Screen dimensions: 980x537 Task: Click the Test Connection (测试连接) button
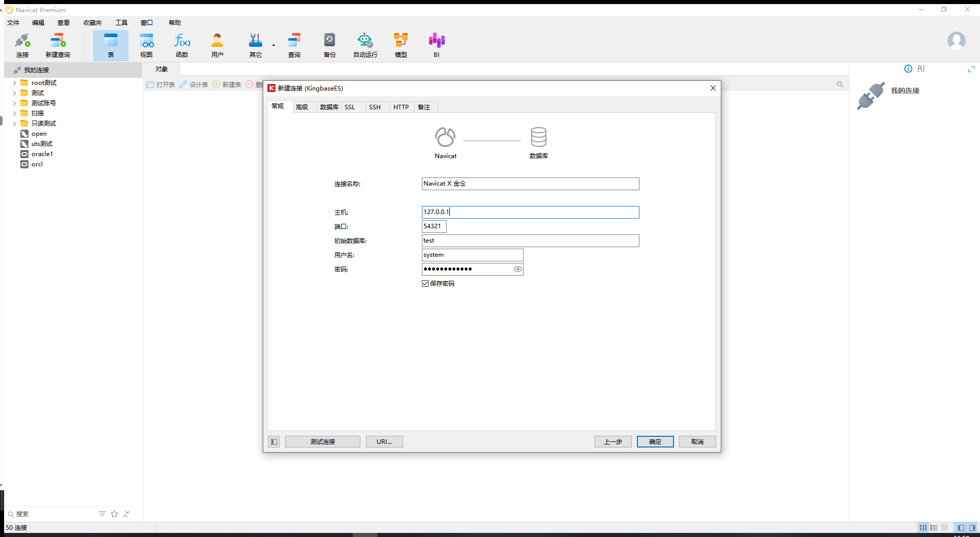[x=323, y=442]
